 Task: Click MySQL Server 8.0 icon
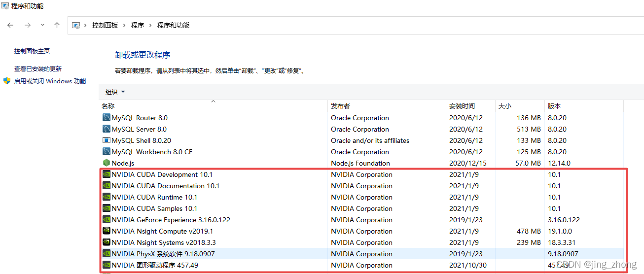(107, 129)
